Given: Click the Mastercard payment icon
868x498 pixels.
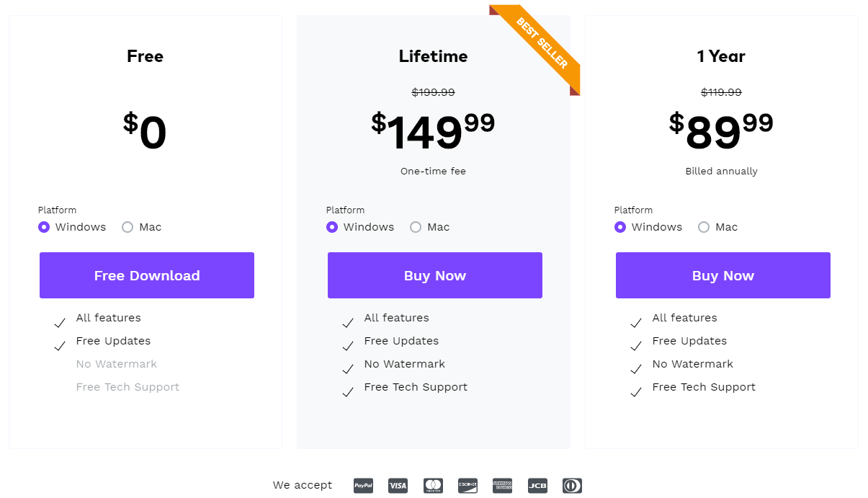Looking at the screenshot, I should coord(433,486).
